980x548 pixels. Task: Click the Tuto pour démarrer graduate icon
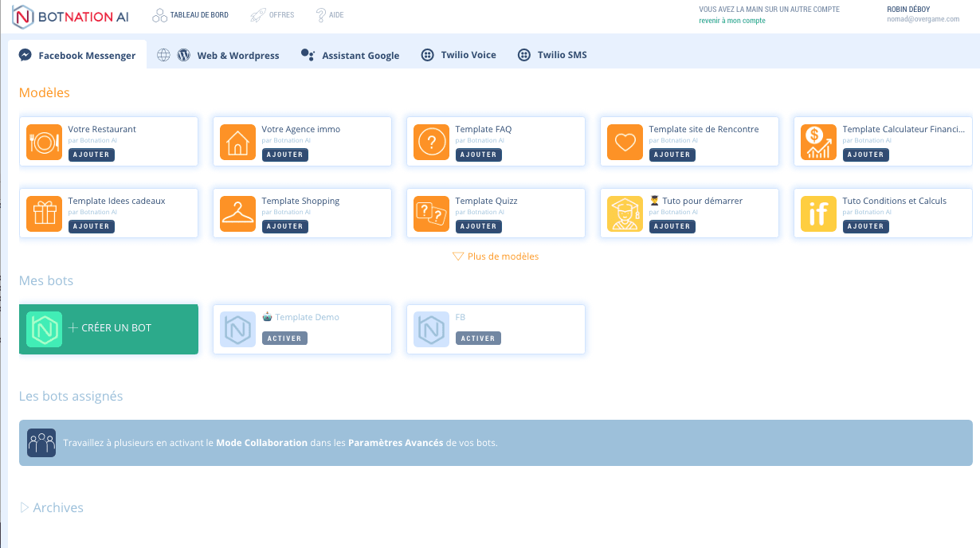point(625,213)
